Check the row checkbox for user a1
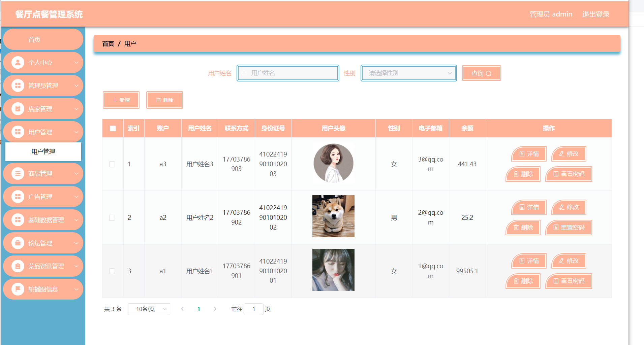The width and height of the screenshot is (644, 345). (112, 271)
